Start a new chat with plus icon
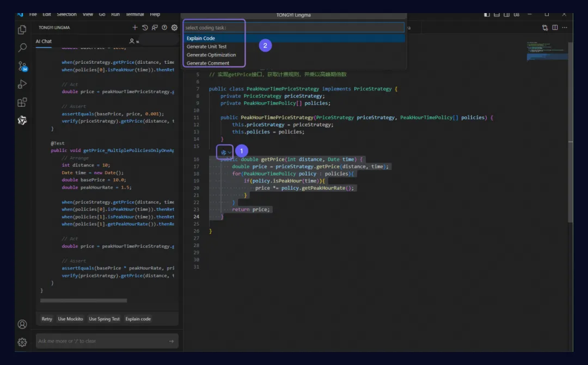This screenshot has width=588, height=365. coord(135,27)
